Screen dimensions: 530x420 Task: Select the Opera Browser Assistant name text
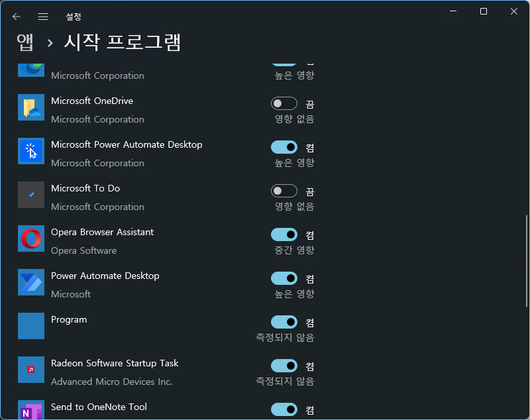point(103,232)
